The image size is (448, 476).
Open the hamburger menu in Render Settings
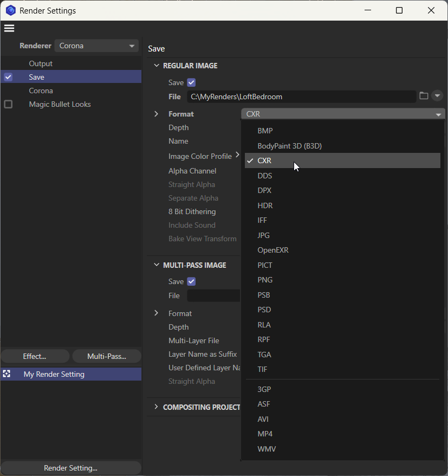pyautogui.click(x=9, y=28)
